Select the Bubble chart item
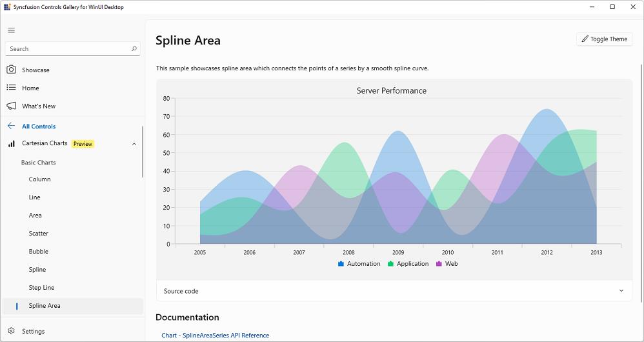The width and height of the screenshot is (644, 342). [x=39, y=252]
